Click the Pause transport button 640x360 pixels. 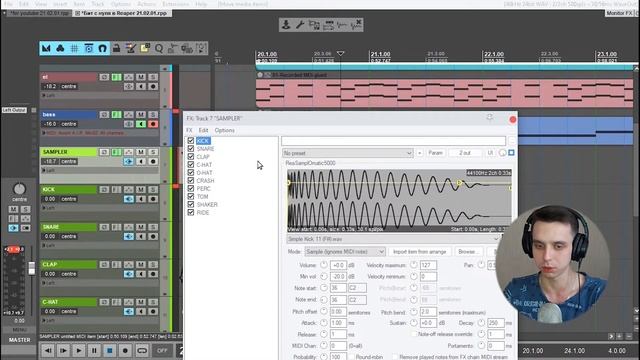tap(94, 351)
